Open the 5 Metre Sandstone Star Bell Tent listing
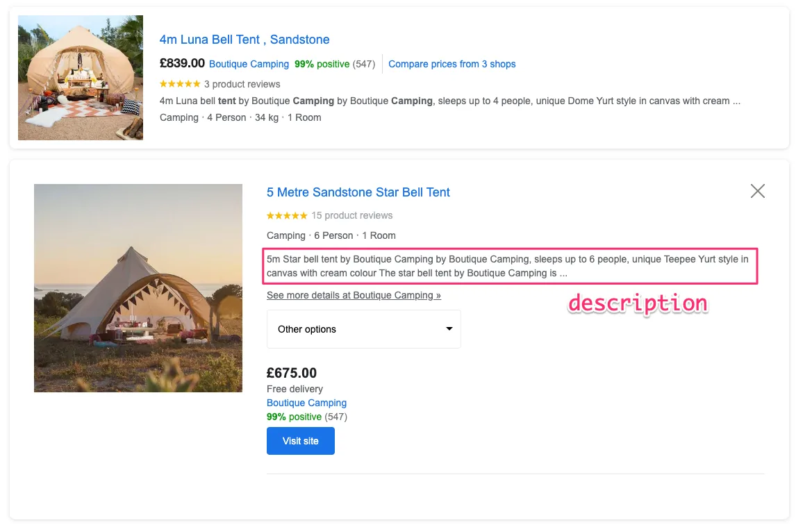The width and height of the screenshot is (812, 527). tap(358, 192)
